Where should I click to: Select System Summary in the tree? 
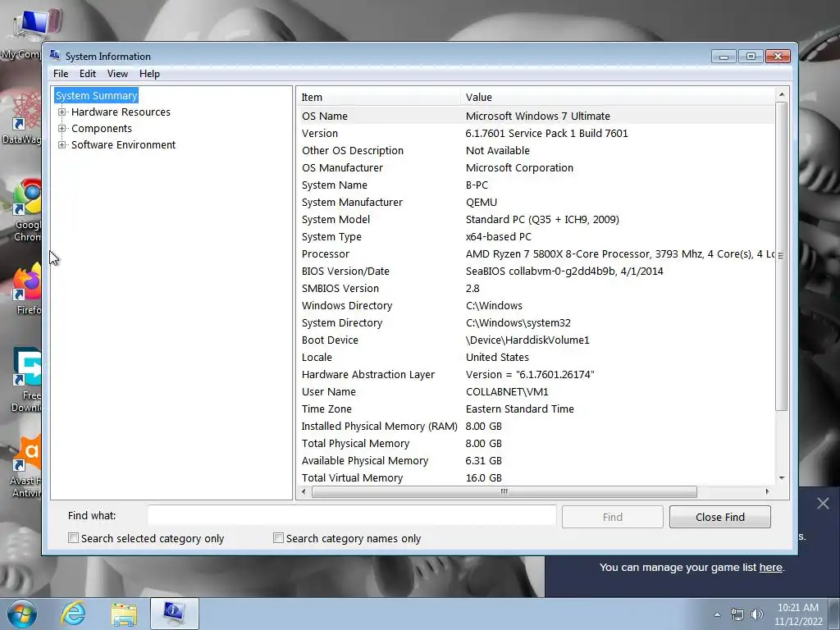[97, 95]
